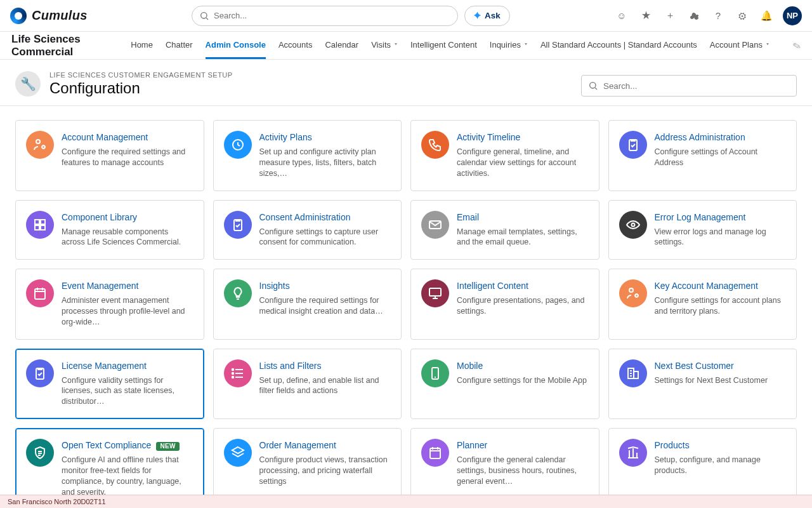Open the Event Management link
The height and width of the screenshot is (508, 812).
point(100,286)
